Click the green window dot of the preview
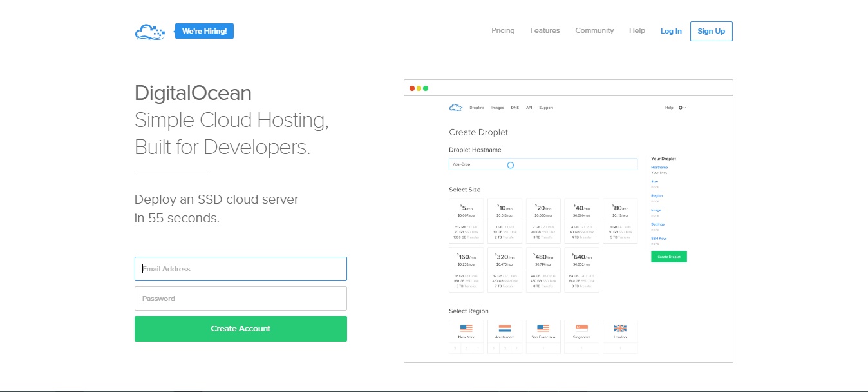The height and width of the screenshot is (392, 868). coord(426,88)
